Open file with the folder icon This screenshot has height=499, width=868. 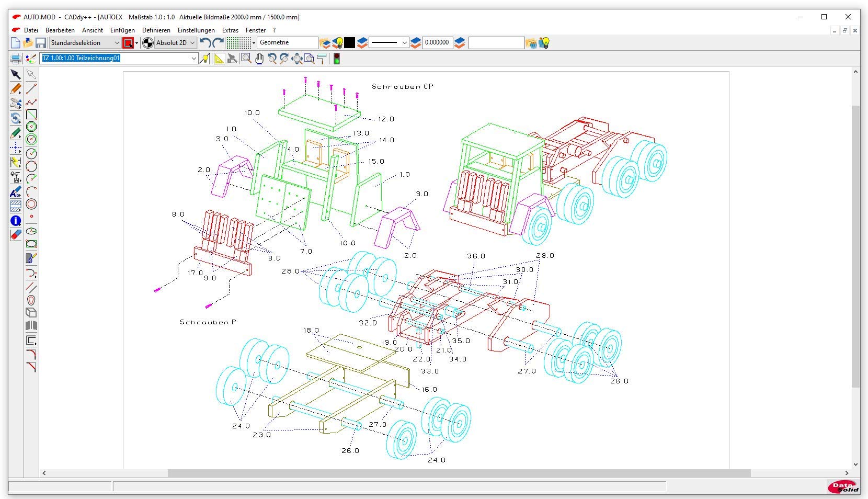click(x=28, y=43)
